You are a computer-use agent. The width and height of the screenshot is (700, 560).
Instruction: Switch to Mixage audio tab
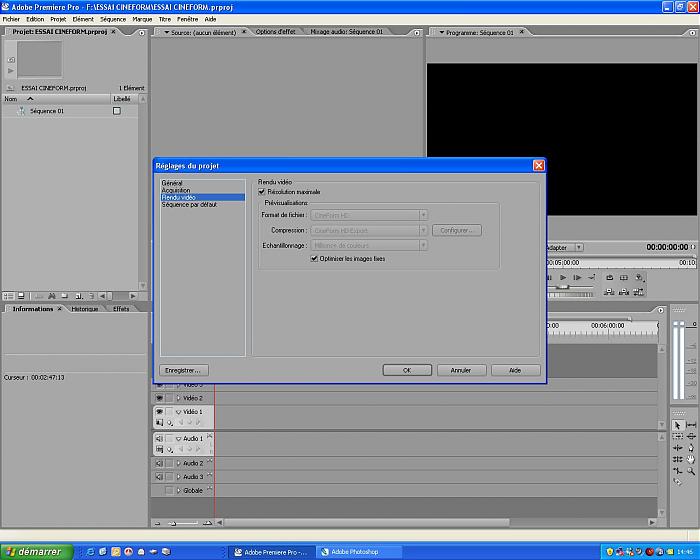347,32
